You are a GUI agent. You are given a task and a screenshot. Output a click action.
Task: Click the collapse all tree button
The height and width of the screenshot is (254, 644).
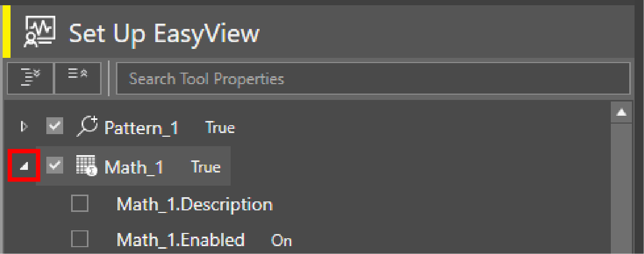click(78, 78)
